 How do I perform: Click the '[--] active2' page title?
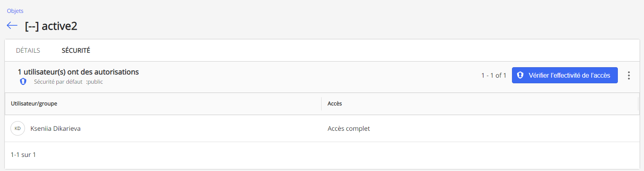tap(51, 26)
